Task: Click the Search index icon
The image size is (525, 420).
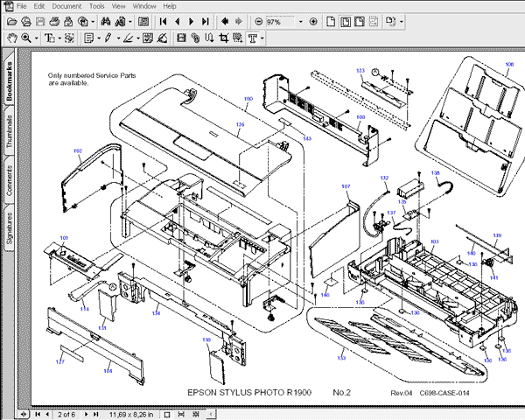Action: [x=120, y=22]
